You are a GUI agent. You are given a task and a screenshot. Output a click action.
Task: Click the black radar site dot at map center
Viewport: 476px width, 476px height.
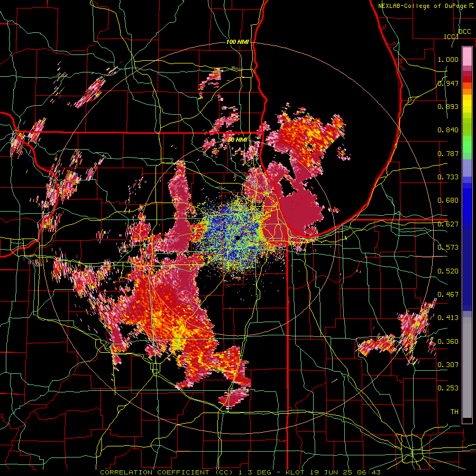237,238
